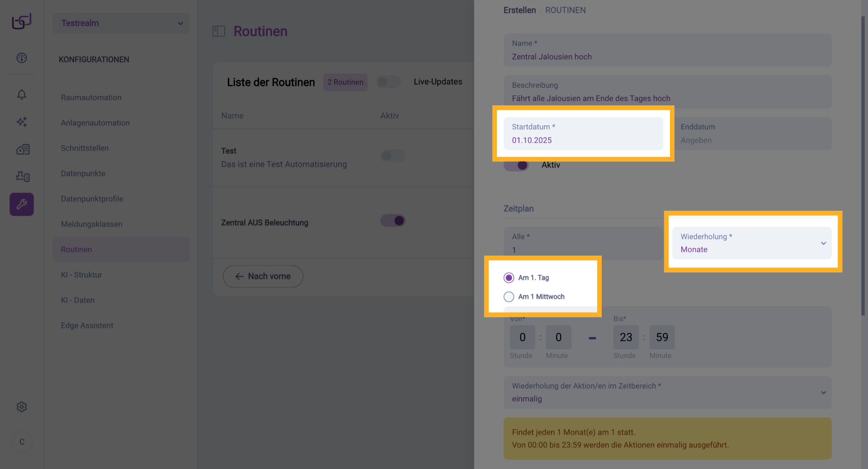Screen dimensions: 868x469
Task: Switch off the Aktiv toggle in the form
Action: tap(516, 165)
